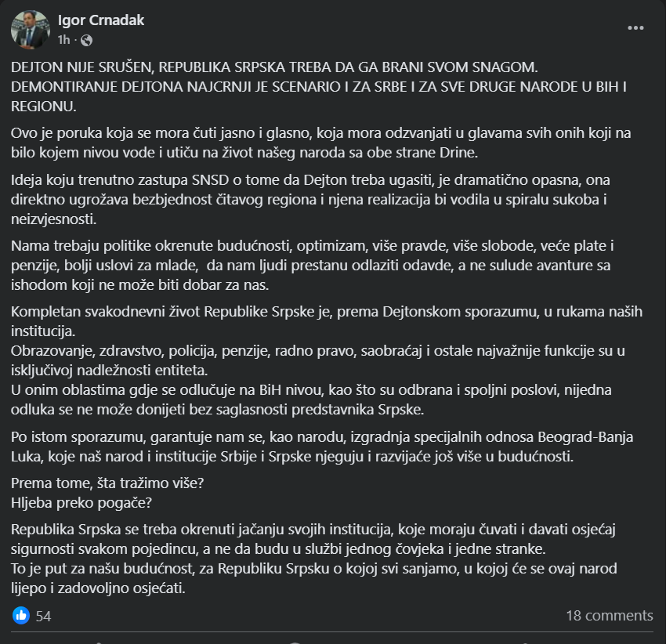Click the blue thumbs-up reaction icon
The height and width of the screenshot is (644, 666).
coord(22,616)
